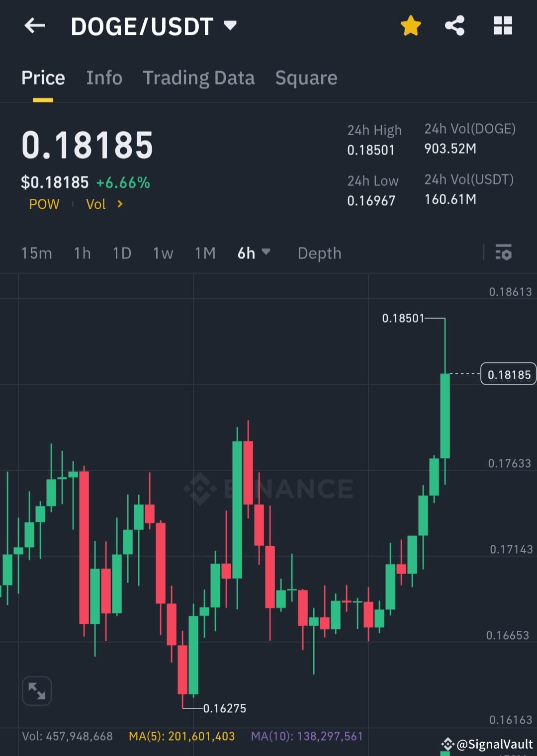
Task: Enable the 15m timeframe
Action: click(36, 253)
